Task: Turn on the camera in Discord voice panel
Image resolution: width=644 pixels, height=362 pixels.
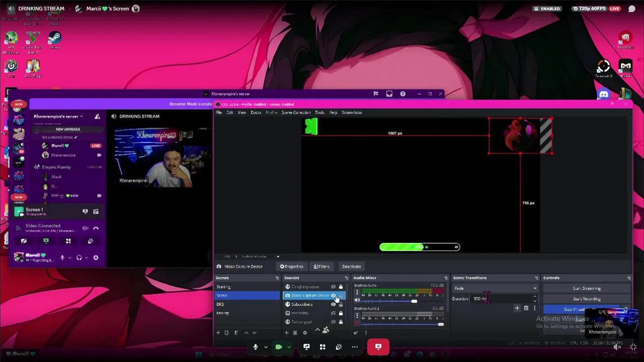Action: click(24, 241)
